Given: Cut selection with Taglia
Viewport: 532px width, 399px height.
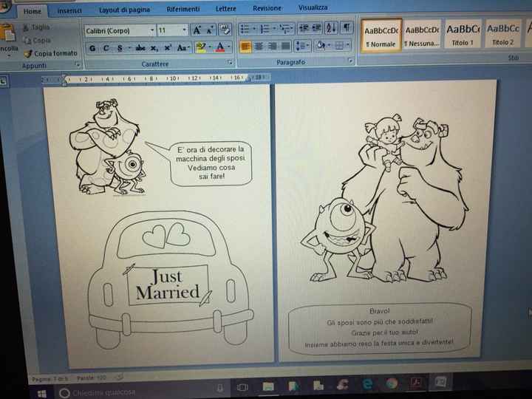Looking at the screenshot, I should click(x=37, y=27).
